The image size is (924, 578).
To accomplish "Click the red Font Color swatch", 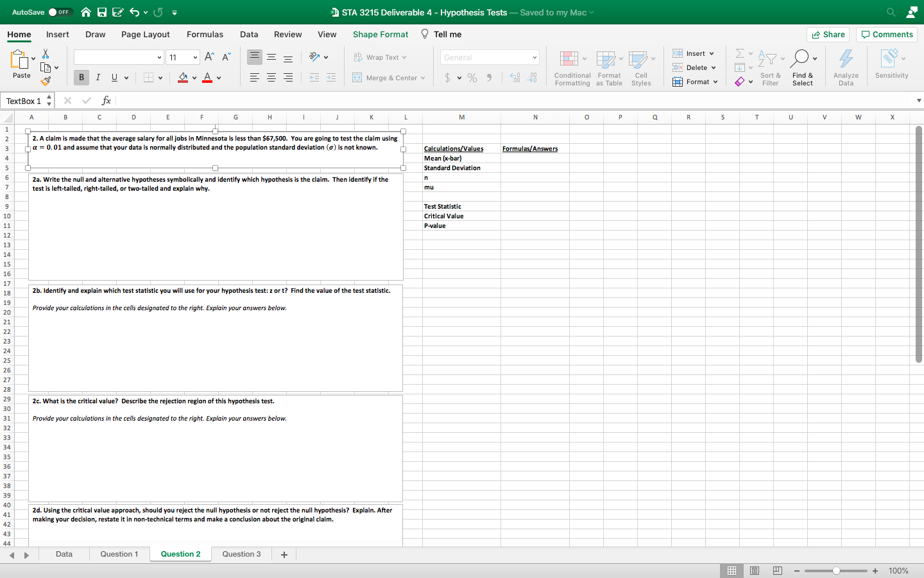I will [207, 78].
